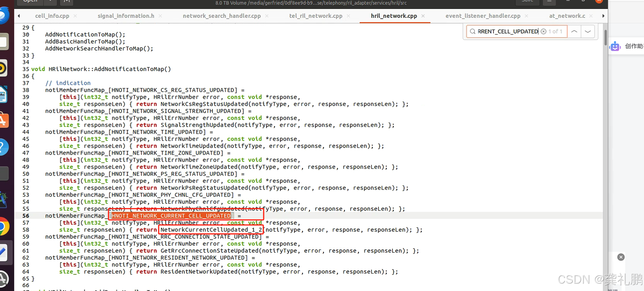Open the CSDN creation assistant robot icon
The image size is (644, 291).
point(615,46)
